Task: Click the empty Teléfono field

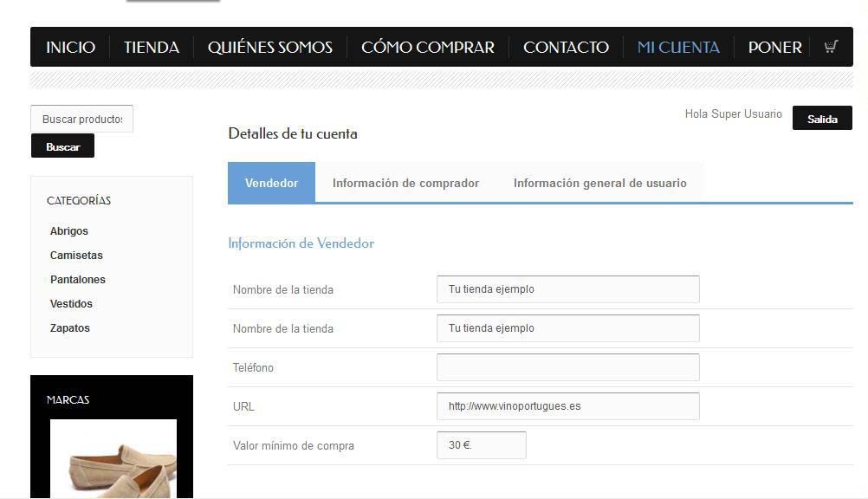Action: (568, 367)
